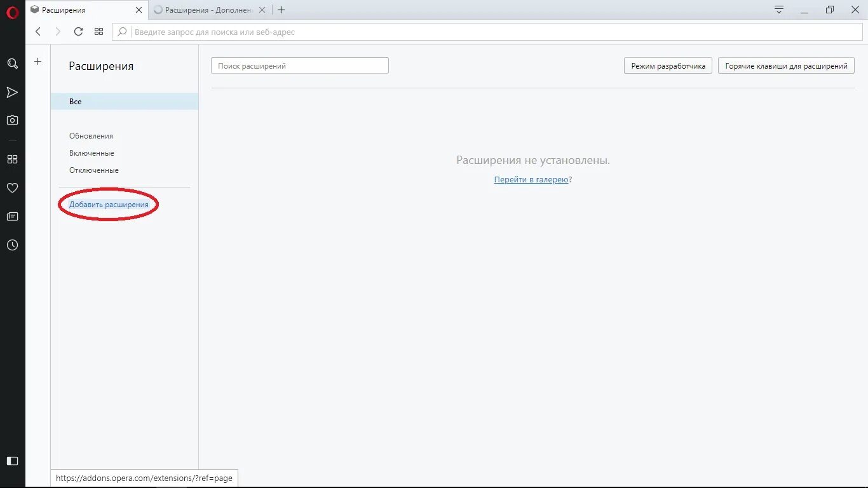Open the tab menu icon in title bar

point(779,10)
